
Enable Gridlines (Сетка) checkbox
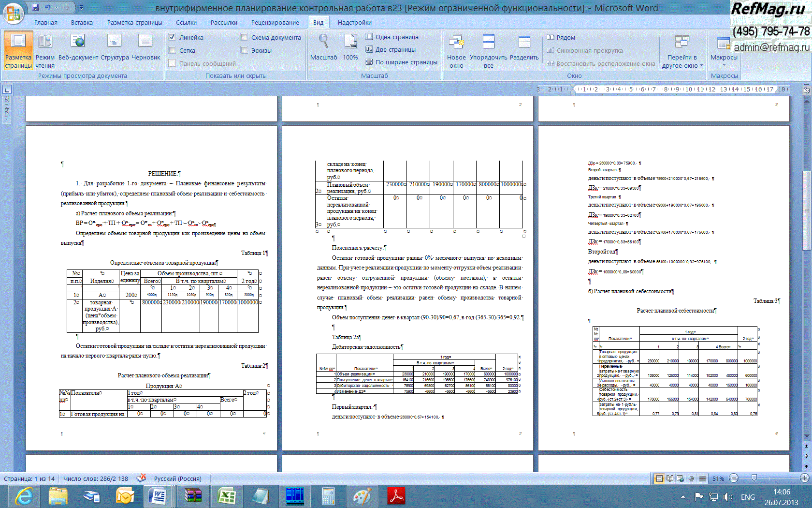(x=172, y=50)
